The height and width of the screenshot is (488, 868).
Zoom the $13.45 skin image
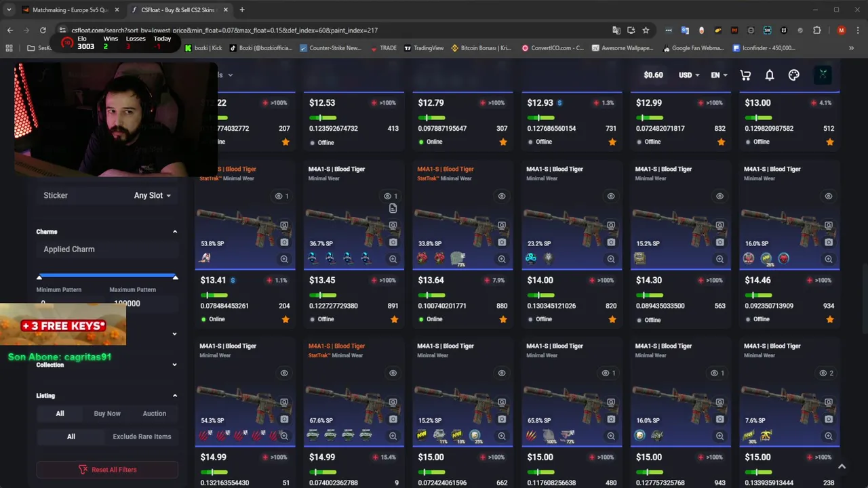coord(393,259)
